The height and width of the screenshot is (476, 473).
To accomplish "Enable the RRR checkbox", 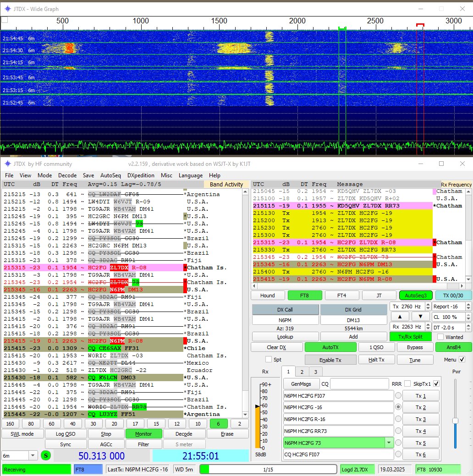I will pos(407,384).
